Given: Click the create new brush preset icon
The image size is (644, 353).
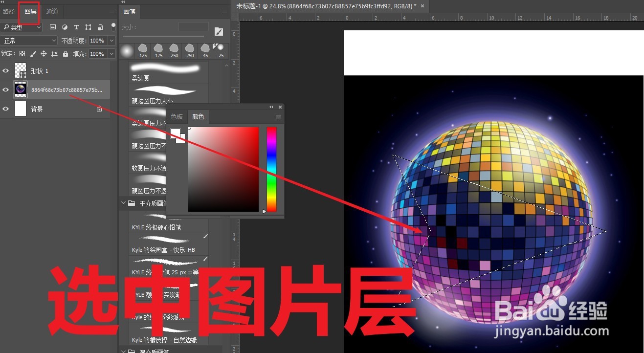Looking at the screenshot, I should click(219, 31).
